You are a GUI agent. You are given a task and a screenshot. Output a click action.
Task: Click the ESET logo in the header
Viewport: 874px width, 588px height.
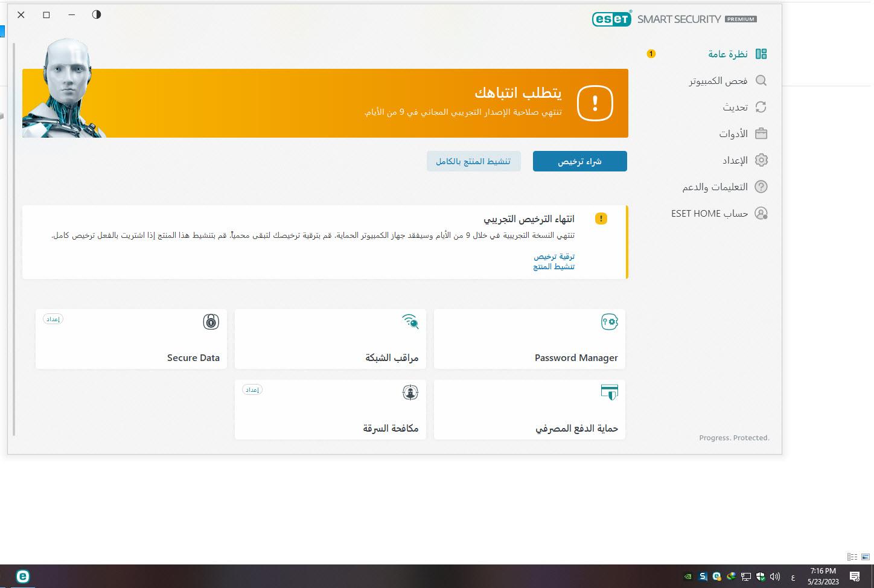(x=612, y=19)
